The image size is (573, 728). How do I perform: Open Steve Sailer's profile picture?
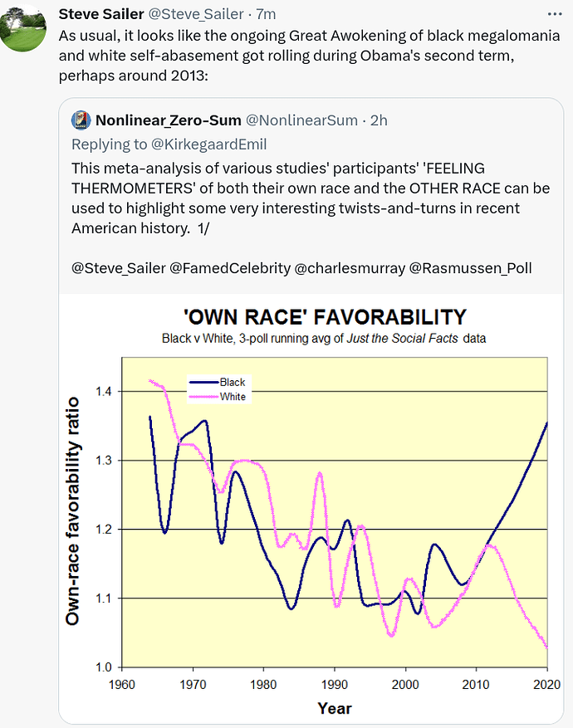22,28
